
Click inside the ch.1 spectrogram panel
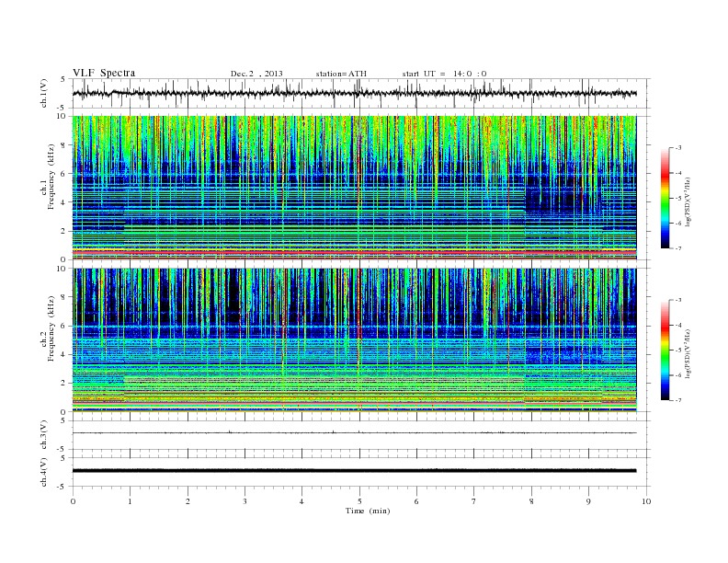(354, 188)
